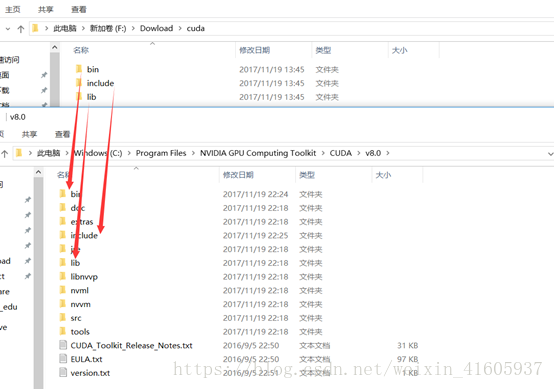Screen dimensions: 554x389
Task: Expand chevron after Program Files in path
Action: (x=193, y=153)
